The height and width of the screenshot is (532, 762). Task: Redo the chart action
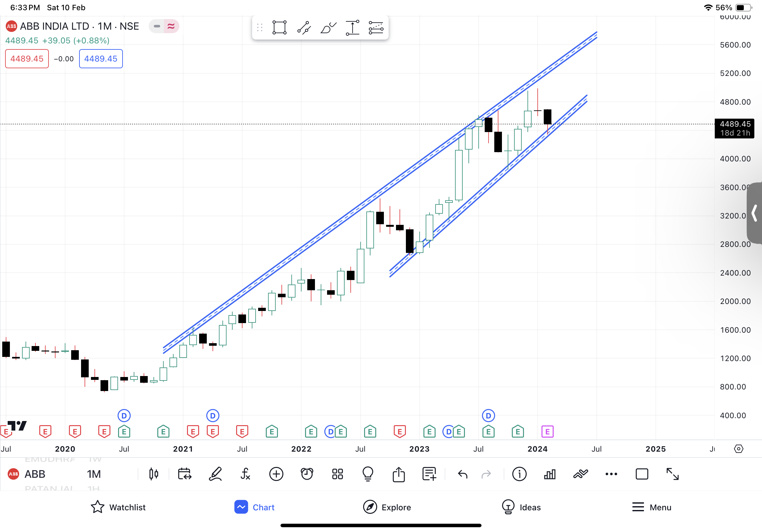(x=486, y=475)
